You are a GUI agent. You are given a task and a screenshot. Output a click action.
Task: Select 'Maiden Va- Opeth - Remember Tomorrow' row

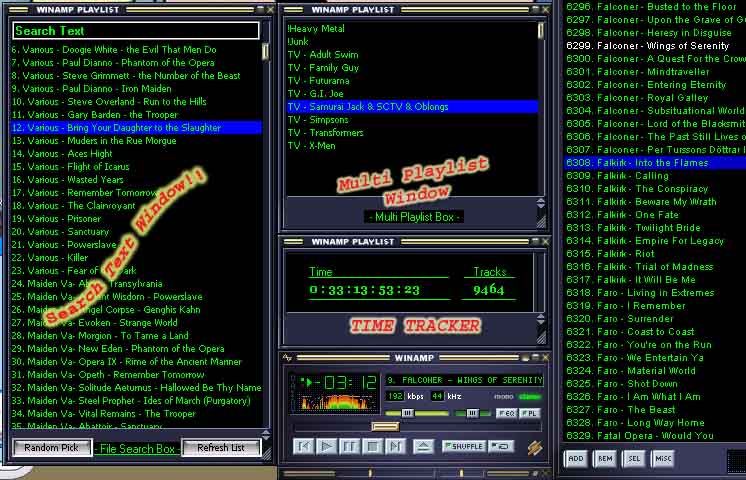tap(136, 375)
